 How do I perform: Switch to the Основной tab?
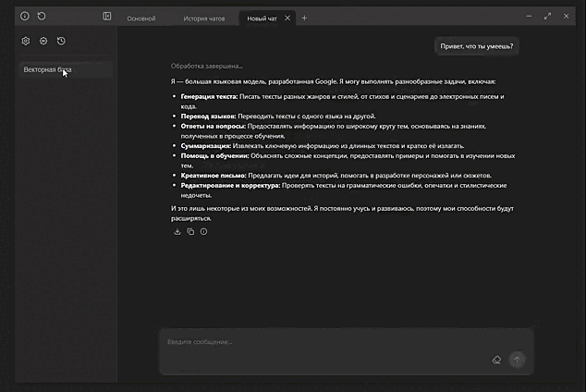pos(141,18)
